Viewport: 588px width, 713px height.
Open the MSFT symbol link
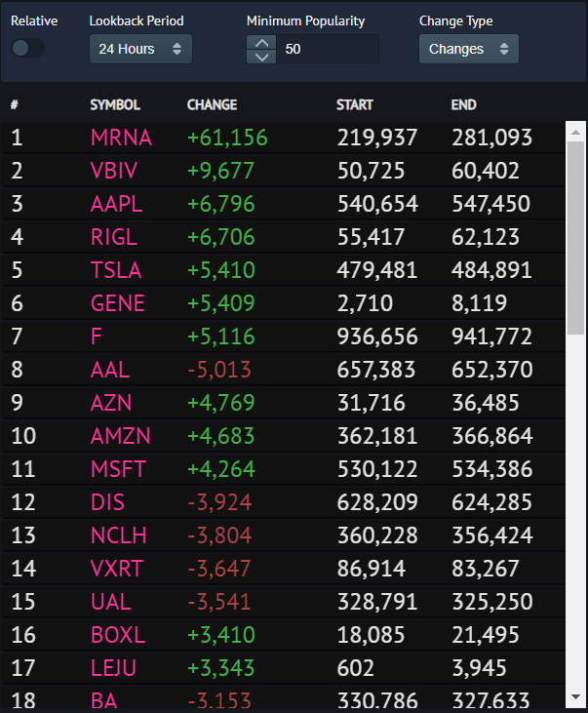click(118, 470)
